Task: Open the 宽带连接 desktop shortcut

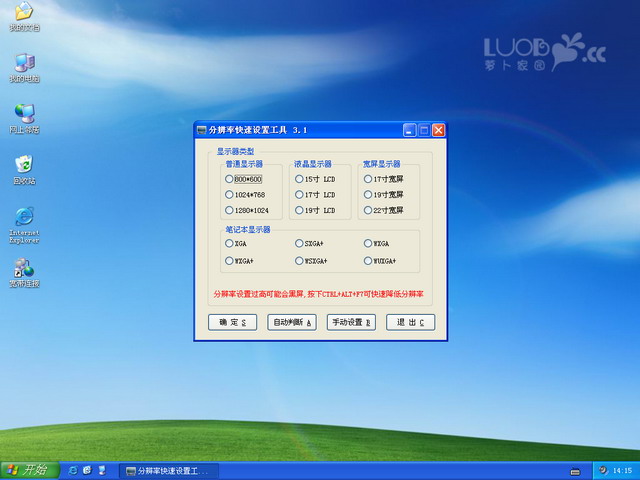Action: (x=24, y=273)
